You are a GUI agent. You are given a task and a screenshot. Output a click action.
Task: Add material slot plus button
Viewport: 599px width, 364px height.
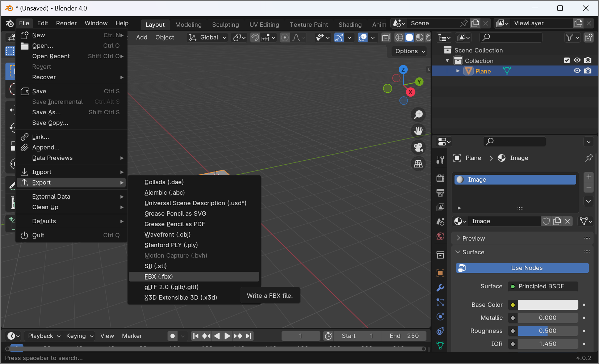tap(589, 177)
